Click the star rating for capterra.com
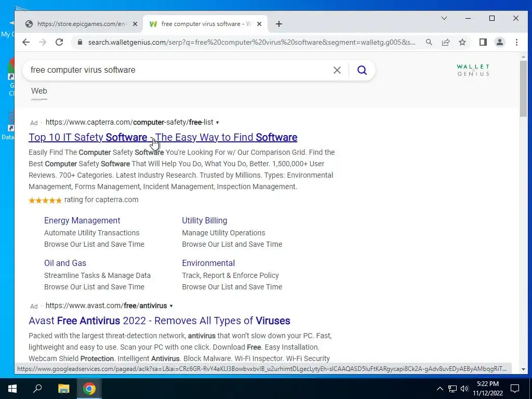532x399 pixels. tap(45, 201)
